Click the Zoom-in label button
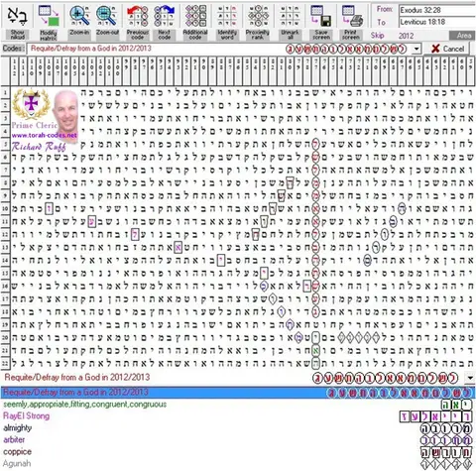476x471 pixels. 79,33
